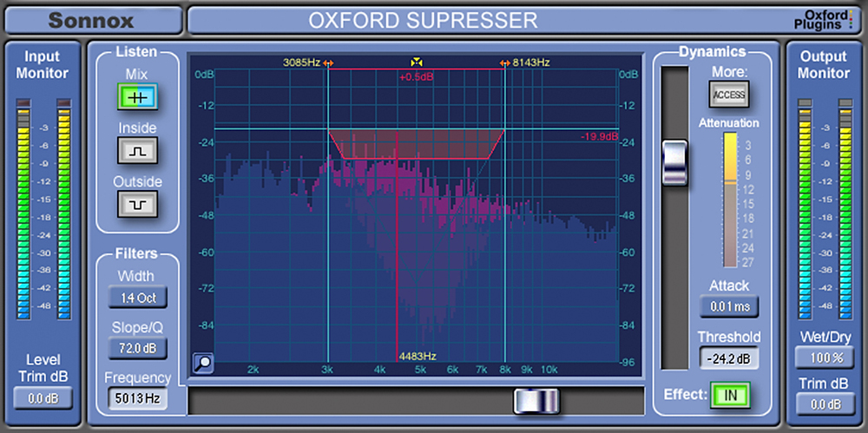Click the Width 1.4 Oct field
868x433 pixels.
(x=138, y=298)
